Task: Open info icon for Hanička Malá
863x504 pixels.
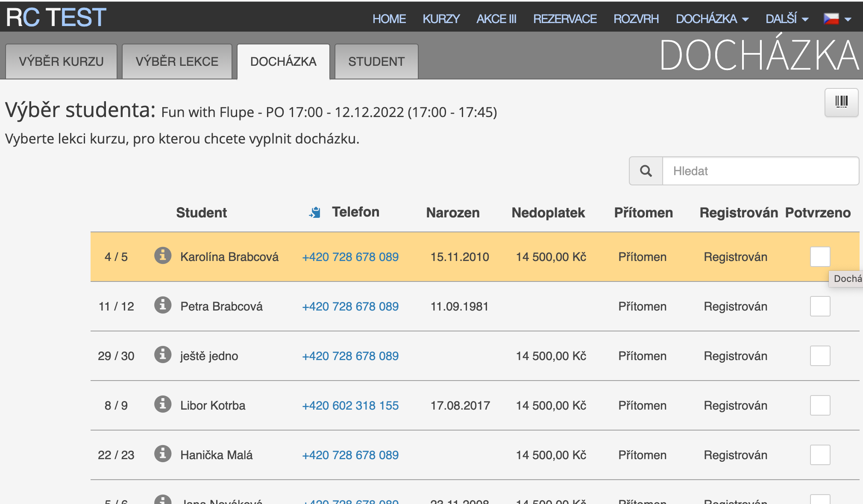Action: pos(162,454)
